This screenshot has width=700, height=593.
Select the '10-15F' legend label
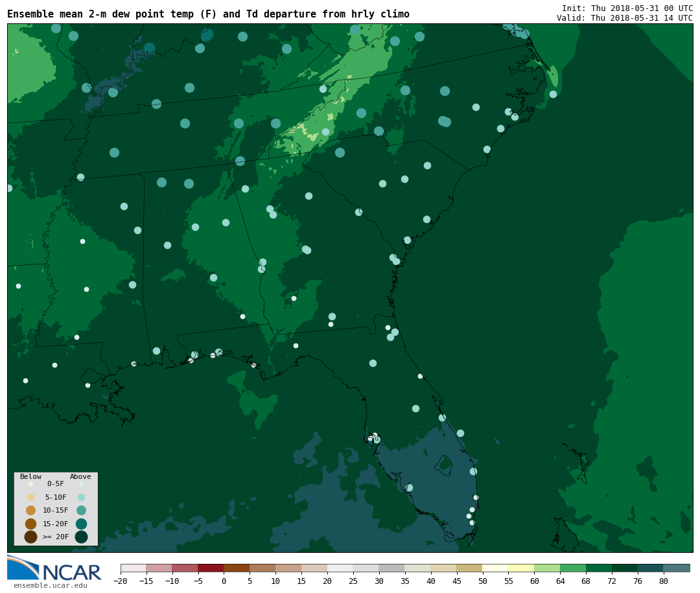click(x=56, y=510)
